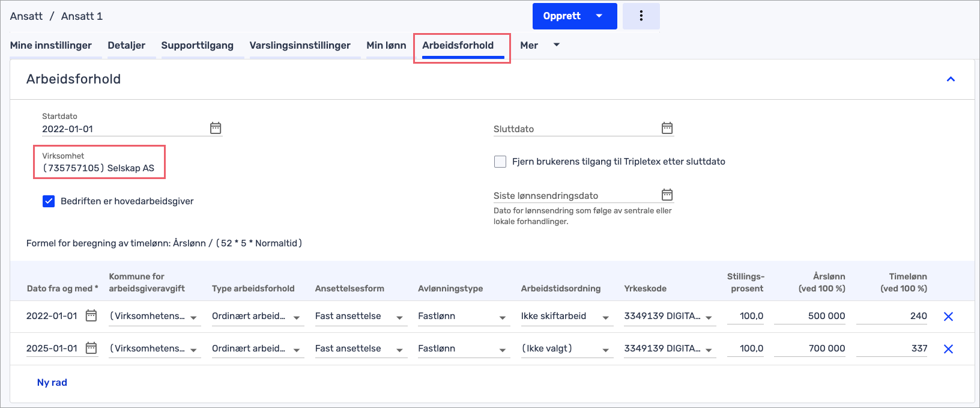Open the three-dot more options menu

point(641,16)
